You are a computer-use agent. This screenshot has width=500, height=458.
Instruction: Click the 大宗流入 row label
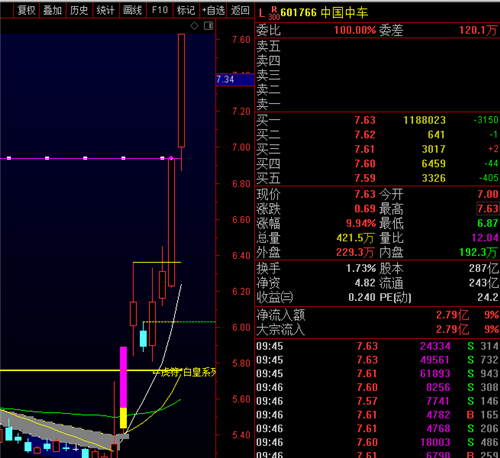coord(281,330)
